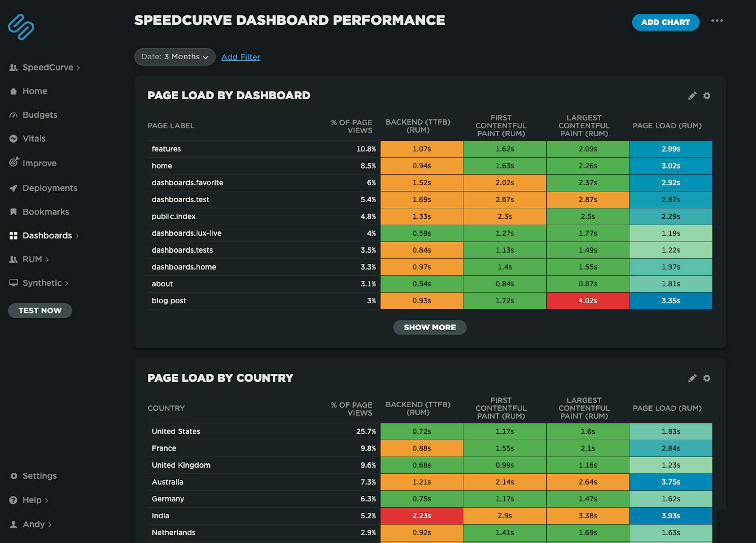Select the Synthetic monitor icon
756x543 pixels.
[x=14, y=283]
